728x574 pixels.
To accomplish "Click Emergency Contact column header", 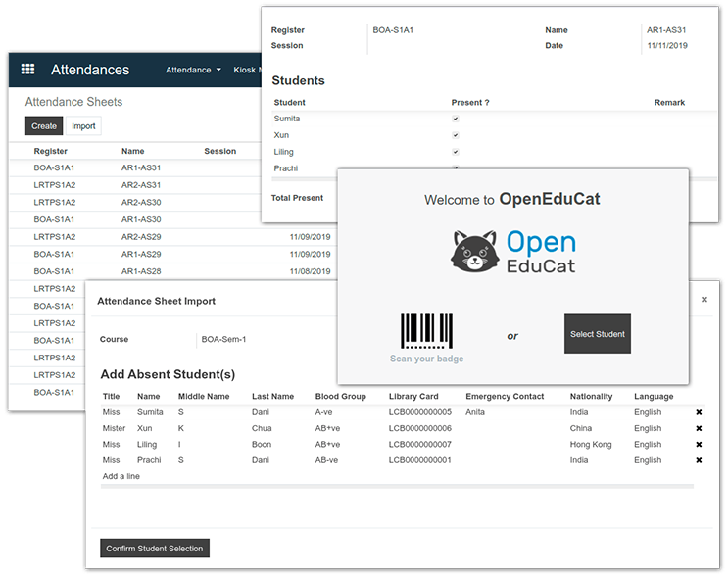I will tap(505, 397).
